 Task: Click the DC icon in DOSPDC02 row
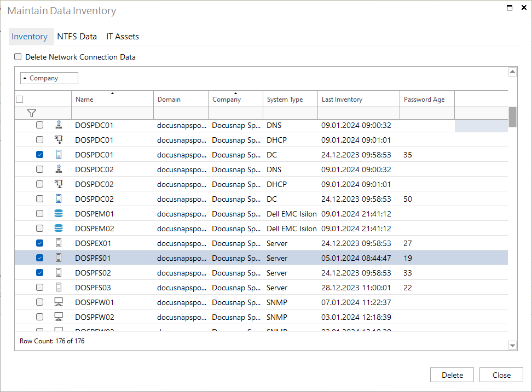[x=59, y=198]
